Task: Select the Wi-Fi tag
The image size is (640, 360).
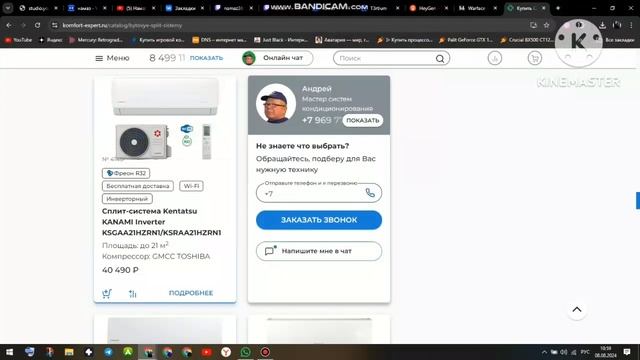Action: coord(191,186)
